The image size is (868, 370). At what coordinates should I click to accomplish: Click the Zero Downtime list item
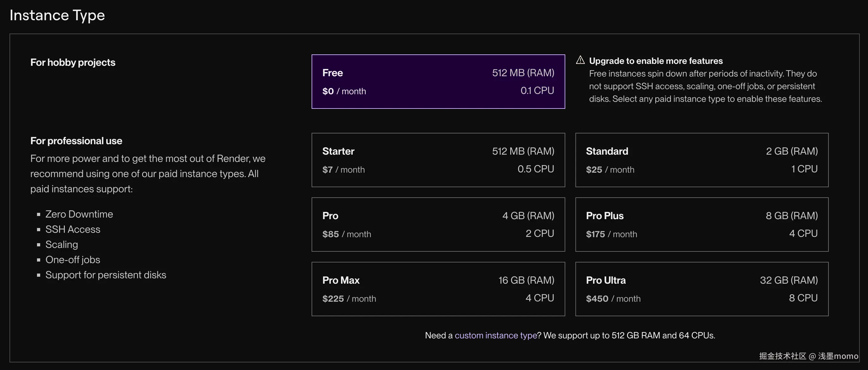click(79, 214)
